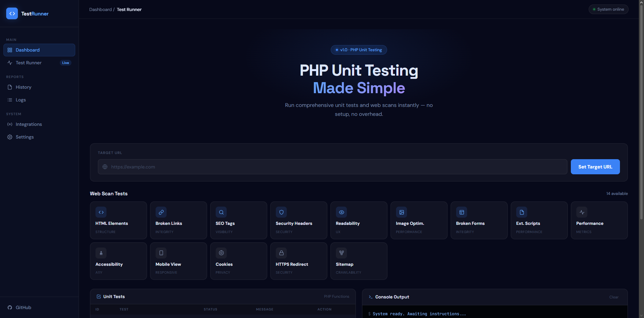Select the Sitemap card title
The image size is (644, 318).
coord(344,264)
